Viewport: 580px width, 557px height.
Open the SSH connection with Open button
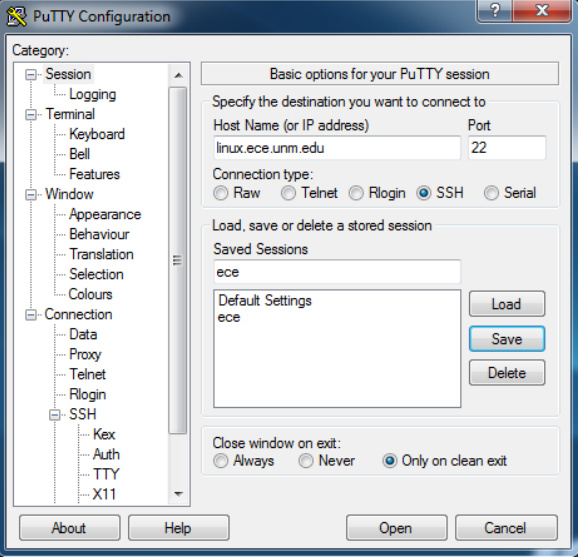click(397, 528)
